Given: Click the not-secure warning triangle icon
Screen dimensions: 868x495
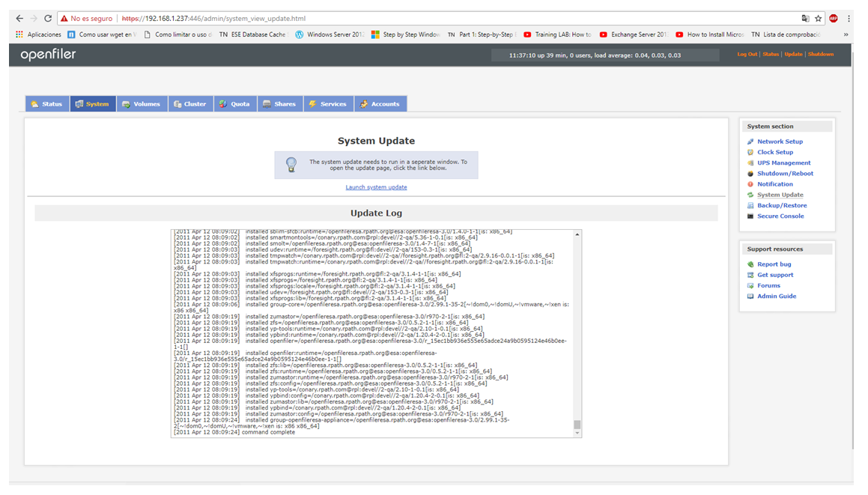Looking at the screenshot, I should pyautogui.click(x=64, y=18).
